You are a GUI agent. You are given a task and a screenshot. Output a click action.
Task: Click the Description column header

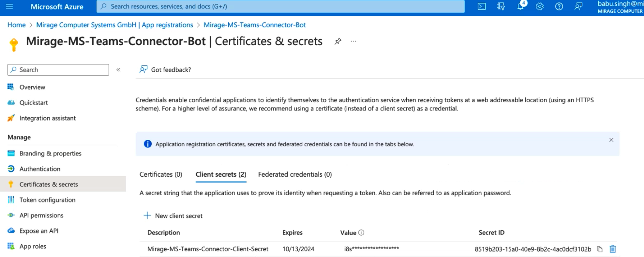click(164, 232)
